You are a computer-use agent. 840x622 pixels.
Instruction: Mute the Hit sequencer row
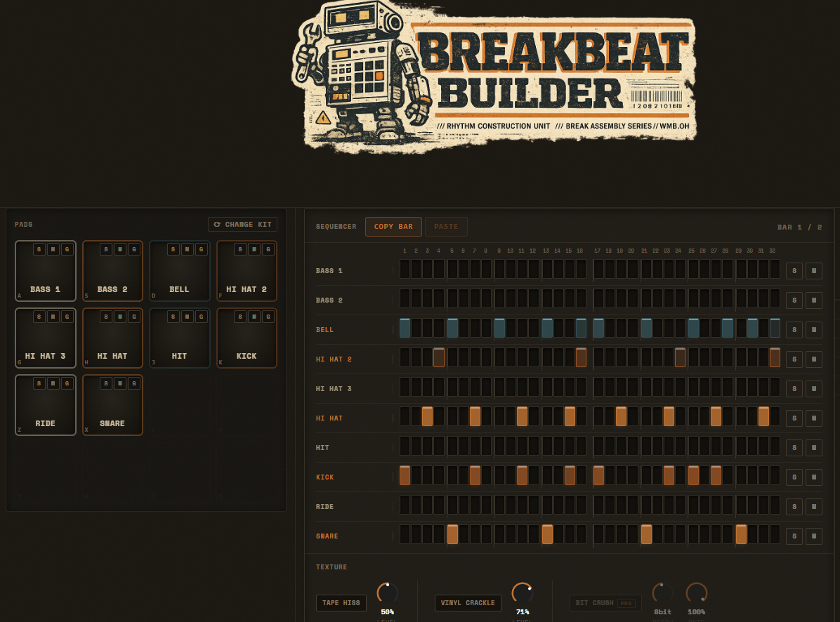pyautogui.click(x=814, y=447)
